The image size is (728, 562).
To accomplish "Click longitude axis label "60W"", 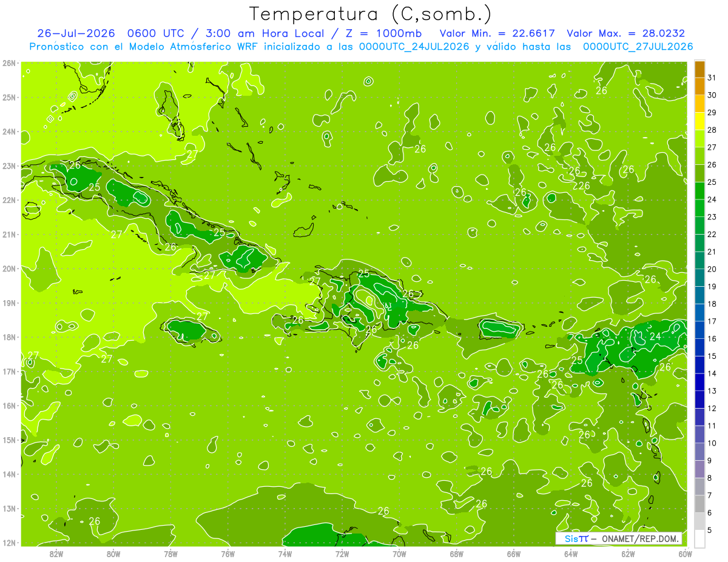I will (x=685, y=554).
